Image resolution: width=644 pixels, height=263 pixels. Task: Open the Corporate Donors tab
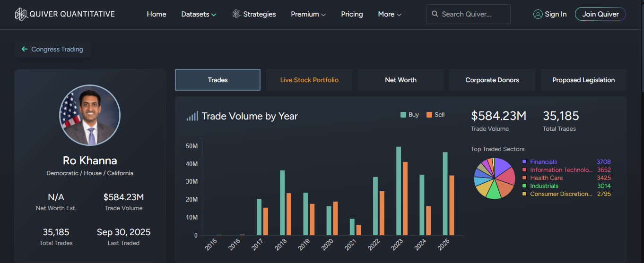tap(492, 80)
